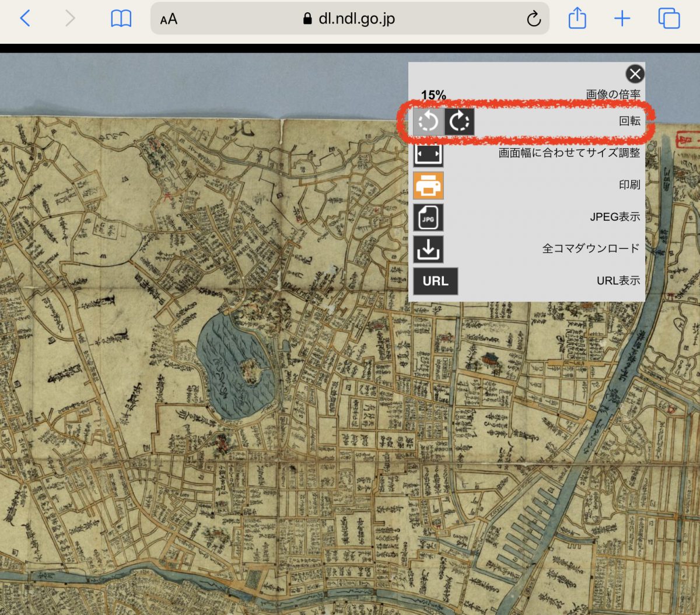
Task: Click the fit-to-screen-width icon
Action: [x=428, y=154]
